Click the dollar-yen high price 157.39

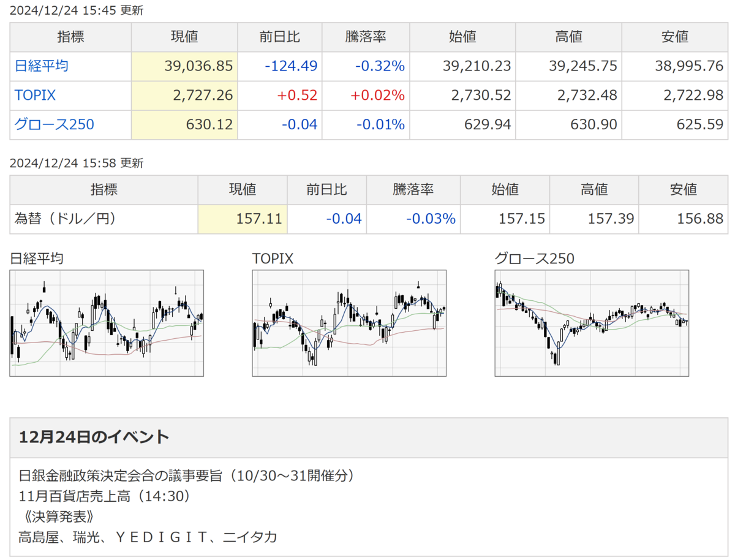(x=610, y=219)
